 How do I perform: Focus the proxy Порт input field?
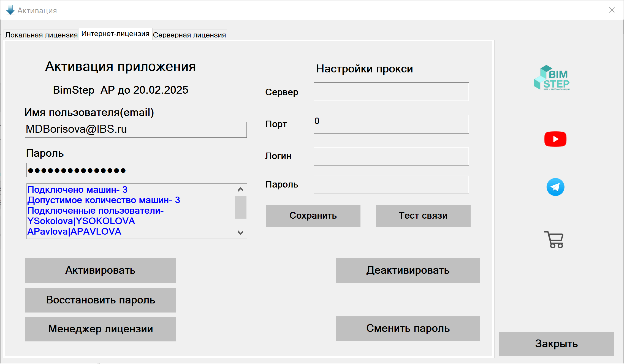point(391,124)
